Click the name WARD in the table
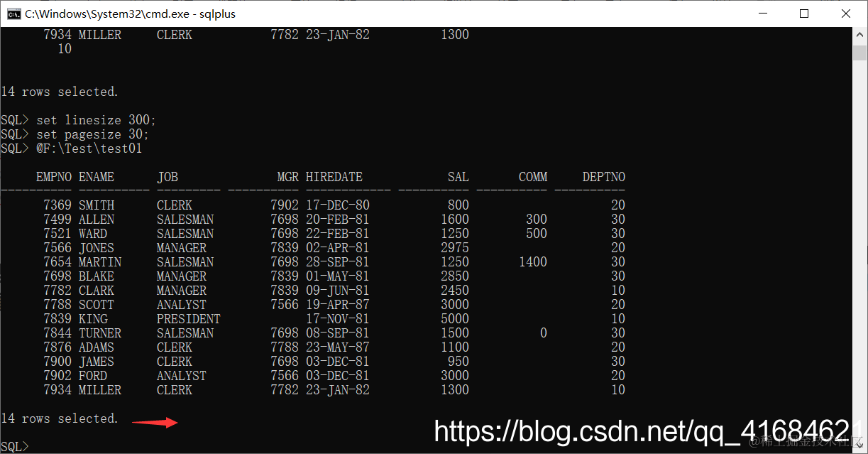The height and width of the screenshot is (454, 868). tap(93, 234)
